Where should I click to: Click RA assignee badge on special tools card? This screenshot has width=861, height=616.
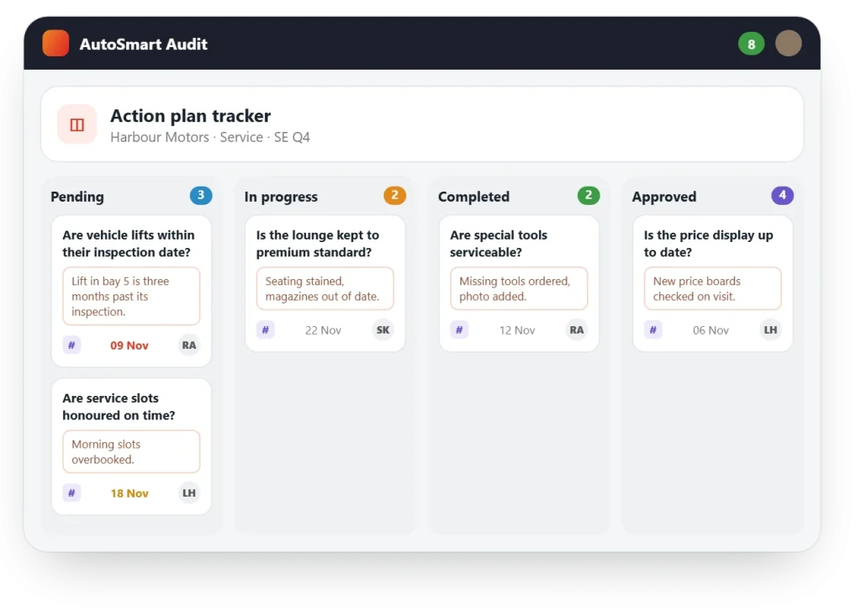point(577,329)
